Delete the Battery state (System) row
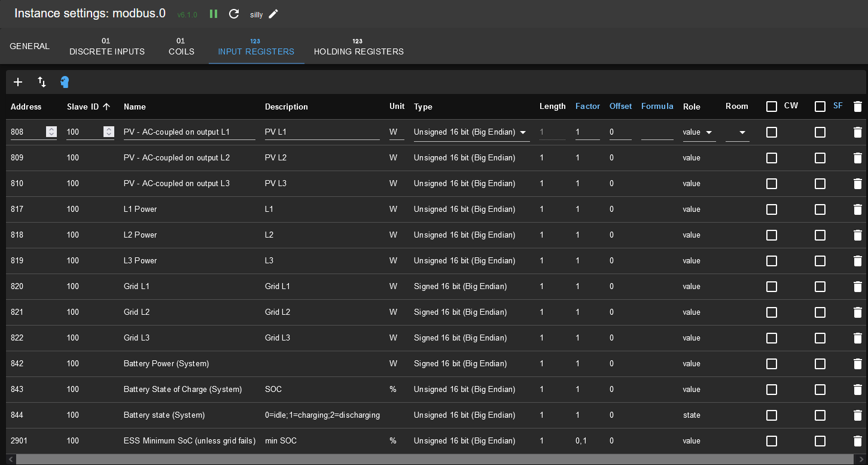Screen dimensions: 868x465 click(x=858, y=415)
